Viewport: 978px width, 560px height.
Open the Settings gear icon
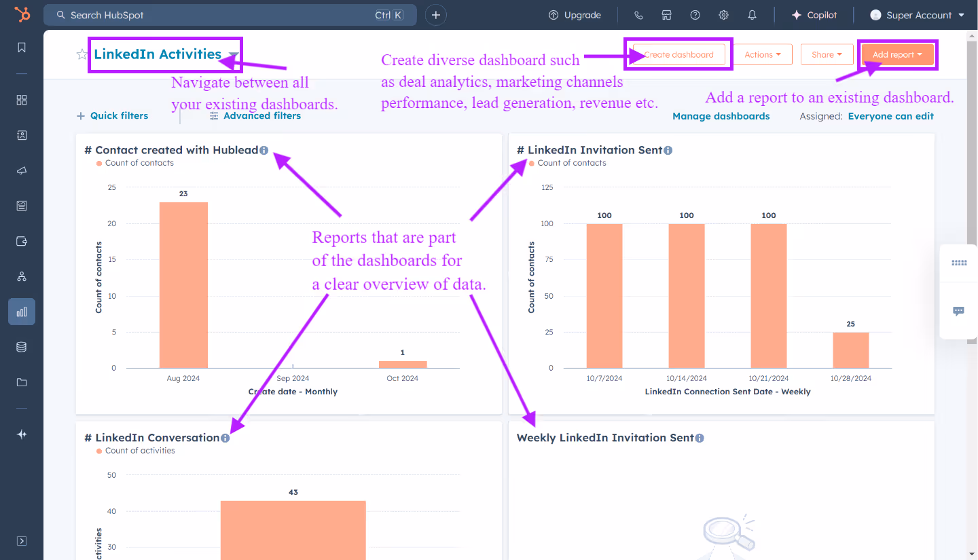pyautogui.click(x=723, y=14)
